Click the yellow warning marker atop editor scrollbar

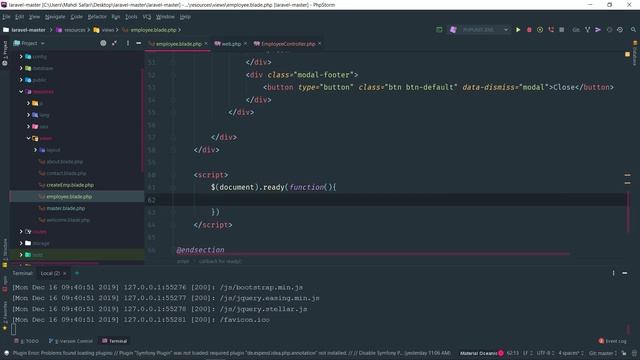[627, 54]
